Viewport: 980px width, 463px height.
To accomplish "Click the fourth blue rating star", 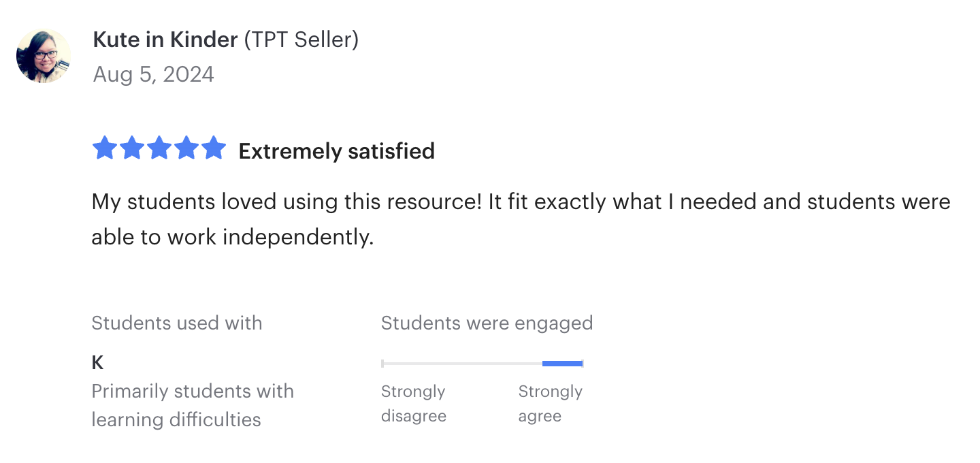I will (x=186, y=148).
